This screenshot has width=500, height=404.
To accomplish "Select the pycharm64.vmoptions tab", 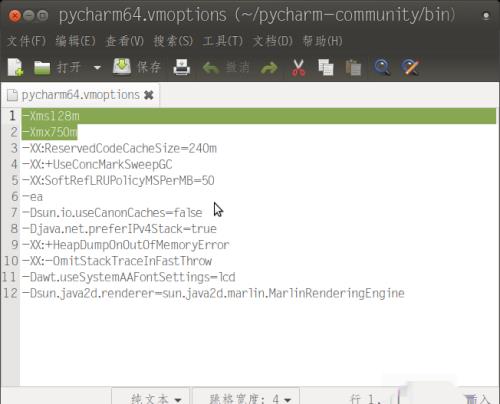I will point(80,95).
